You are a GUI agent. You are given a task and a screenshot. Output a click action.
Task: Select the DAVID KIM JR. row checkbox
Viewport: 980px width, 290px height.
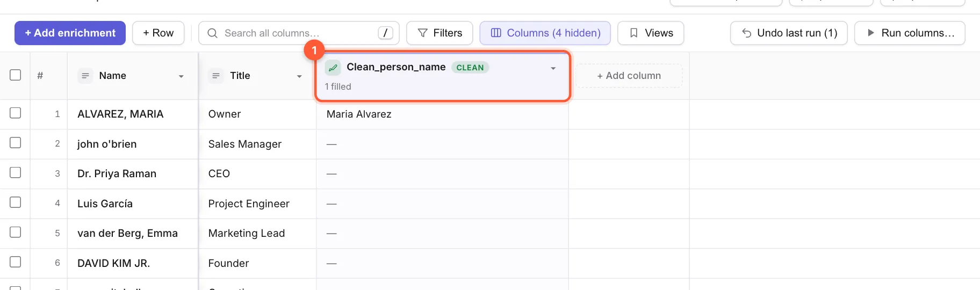[16, 262]
